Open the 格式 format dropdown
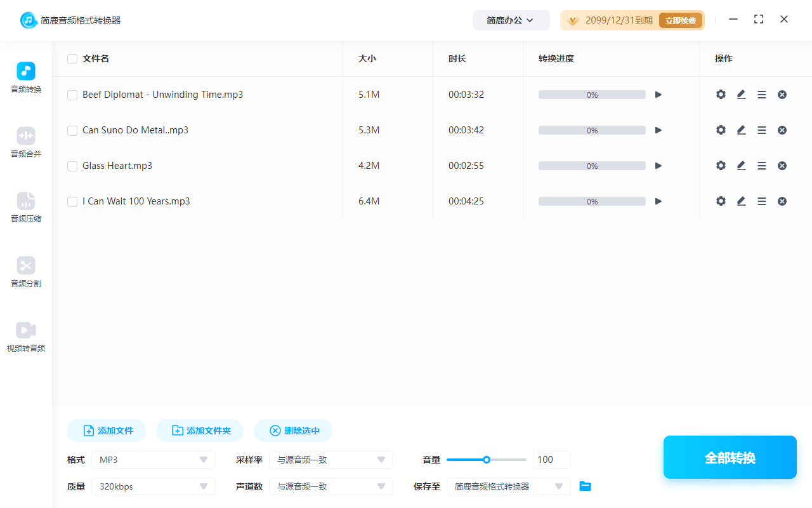Viewport: 812px width, 508px height. click(153, 459)
